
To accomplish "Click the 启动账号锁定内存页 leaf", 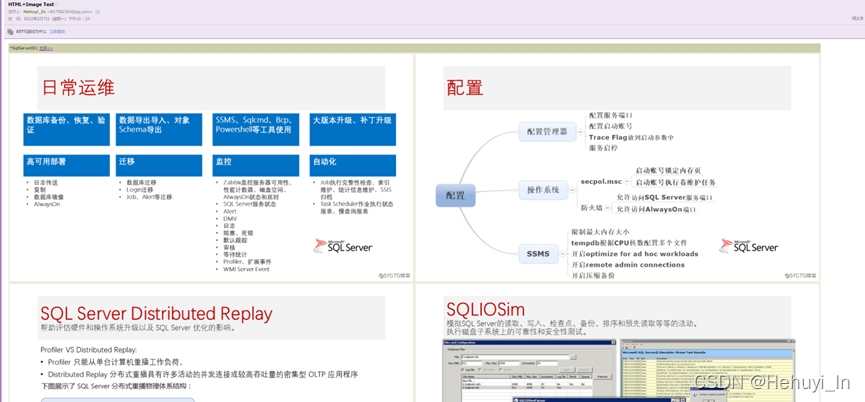I will pyautogui.click(x=668, y=171).
